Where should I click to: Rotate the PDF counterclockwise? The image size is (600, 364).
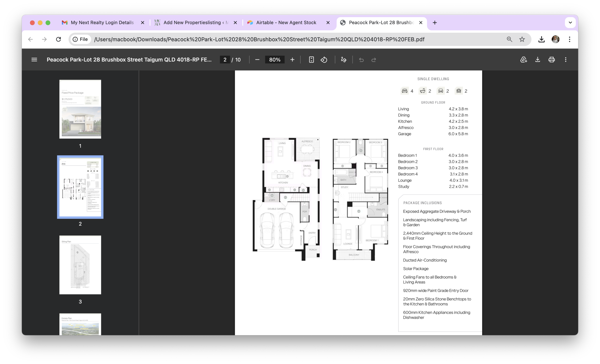(324, 59)
